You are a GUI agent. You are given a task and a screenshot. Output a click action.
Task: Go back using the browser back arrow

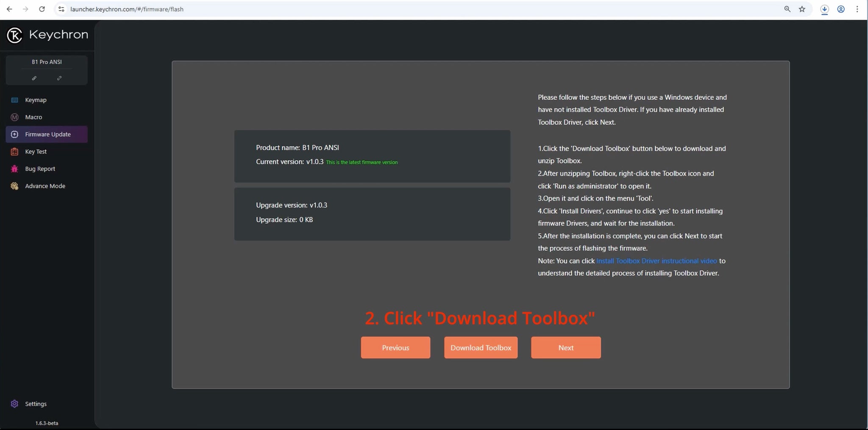9,9
